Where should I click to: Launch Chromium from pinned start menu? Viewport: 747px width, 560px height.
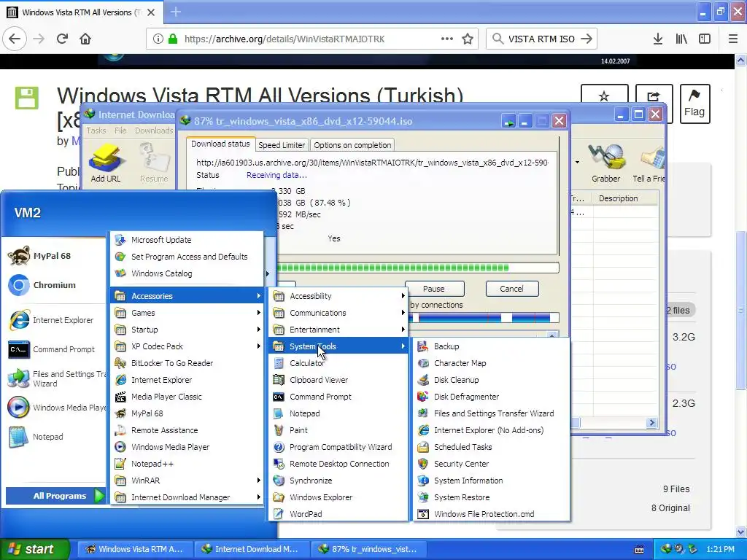click(54, 285)
